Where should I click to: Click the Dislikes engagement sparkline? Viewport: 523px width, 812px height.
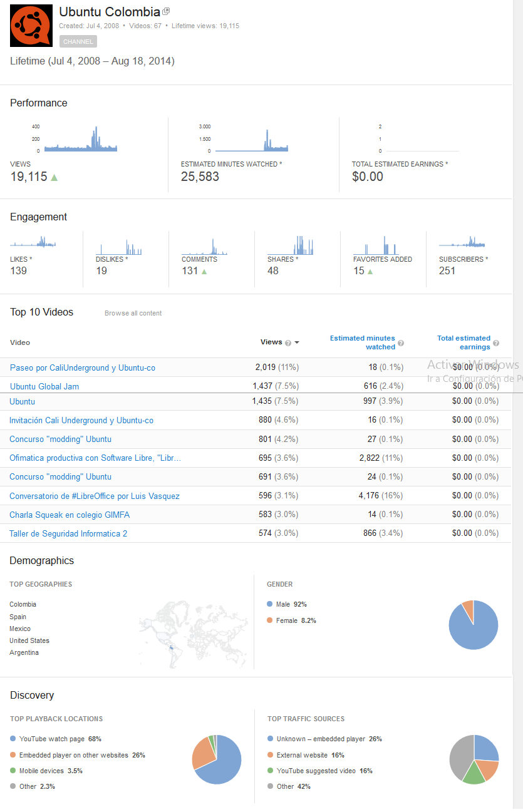pyautogui.click(x=119, y=246)
